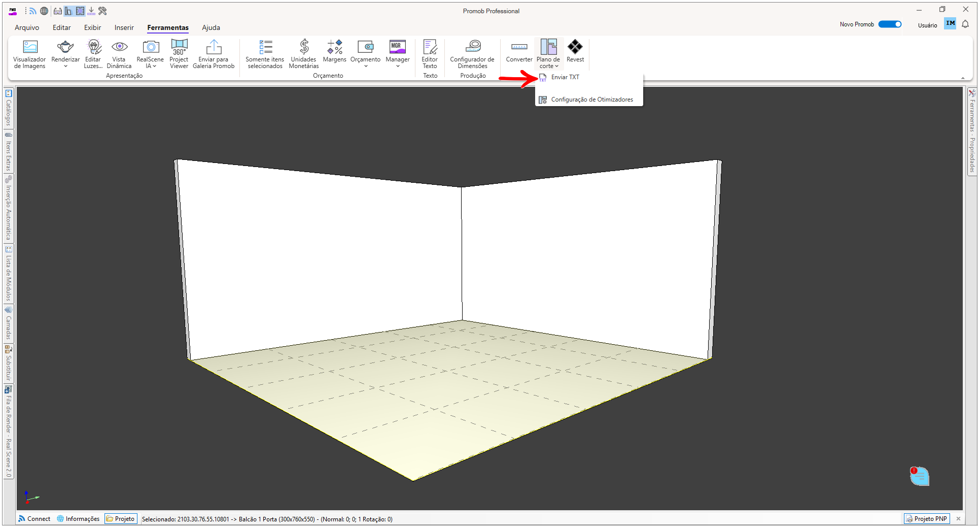Open Connect in the status bar
The image size is (980, 528).
pyautogui.click(x=34, y=519)
